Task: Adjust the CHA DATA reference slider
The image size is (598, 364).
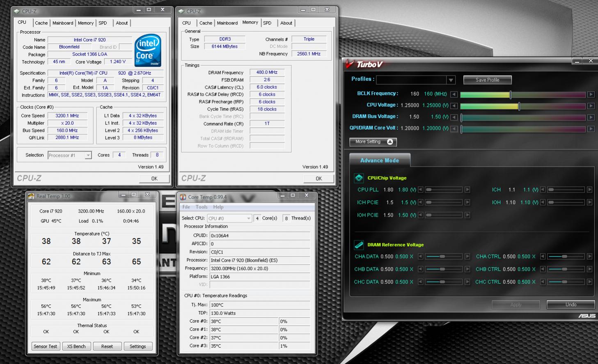Action: (x=444, y=256)
